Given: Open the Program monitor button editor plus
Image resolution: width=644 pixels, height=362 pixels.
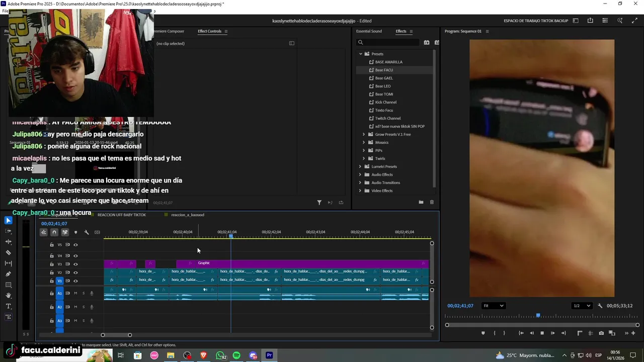Looking at the screenshot, I should [x=633, y=333].
